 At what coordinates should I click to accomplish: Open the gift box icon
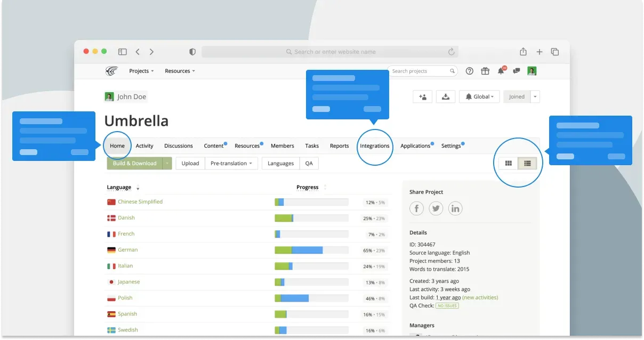(485, 71)
